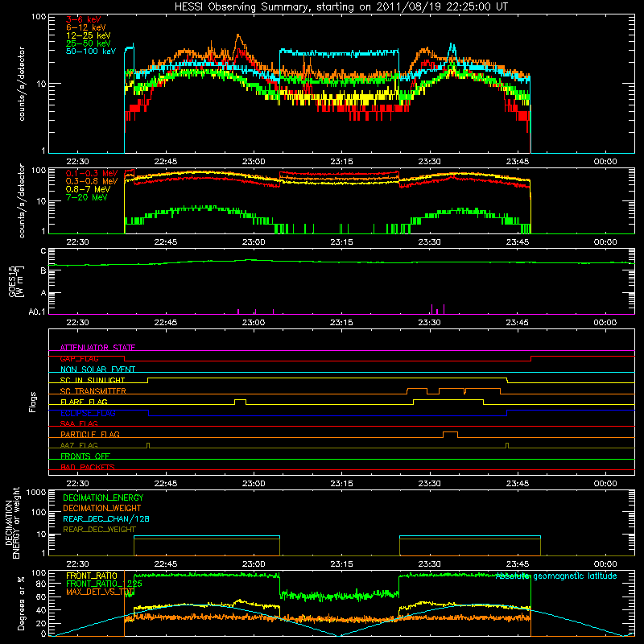
Task: Select the green 7-20 MeV legend label
Action: (87, 197)
